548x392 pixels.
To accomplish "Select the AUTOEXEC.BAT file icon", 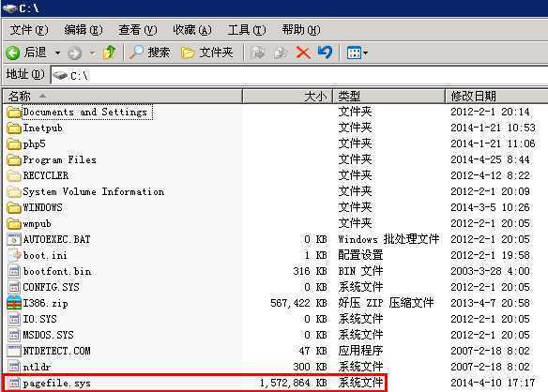I will point(14,240).
